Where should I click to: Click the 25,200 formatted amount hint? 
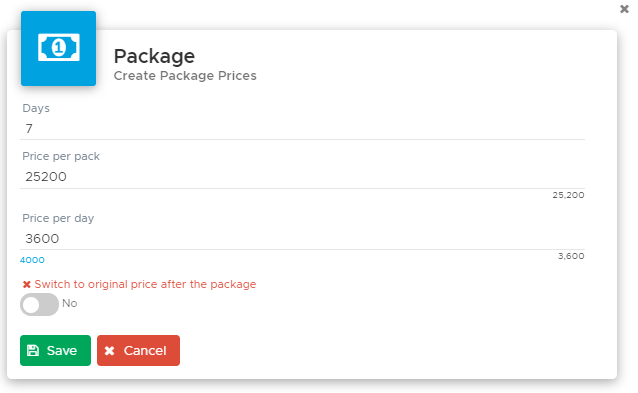(568, 195)
